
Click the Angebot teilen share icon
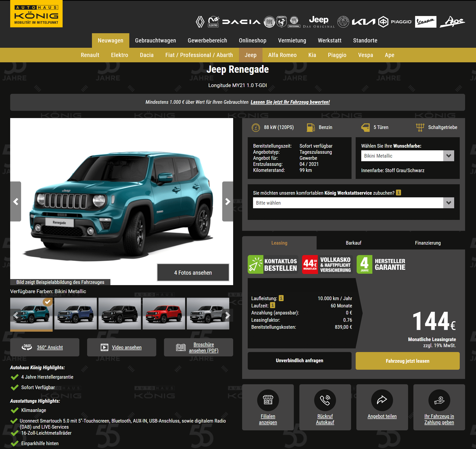click(382, 400)
